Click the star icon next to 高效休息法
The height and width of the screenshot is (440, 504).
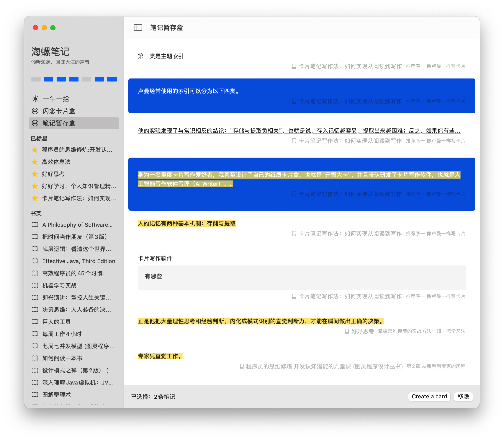point(35,162)
